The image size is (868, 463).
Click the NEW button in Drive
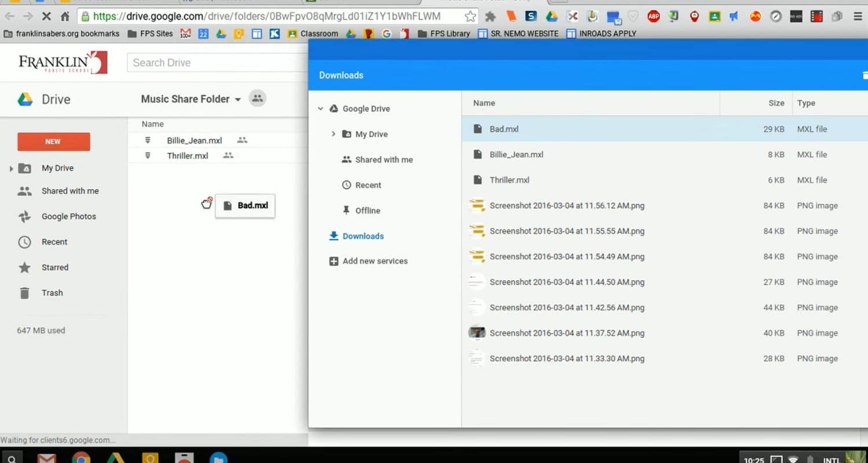tap(53, 141)
